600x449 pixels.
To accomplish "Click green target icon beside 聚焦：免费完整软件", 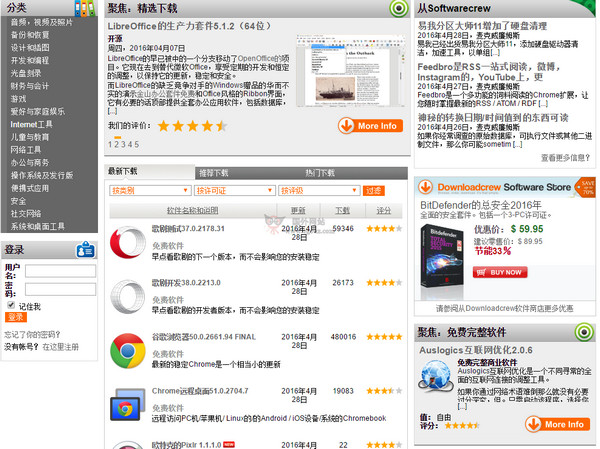I will click(584, 332).
